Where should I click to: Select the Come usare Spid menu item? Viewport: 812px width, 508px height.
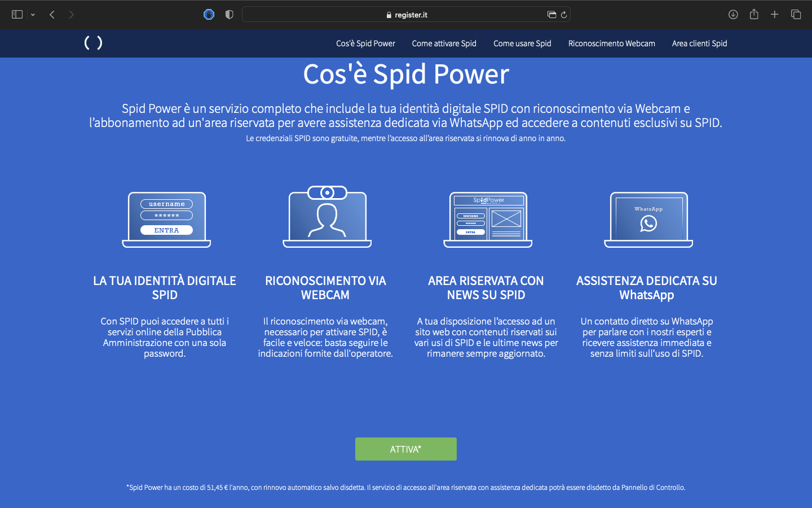tap(522, 43)
